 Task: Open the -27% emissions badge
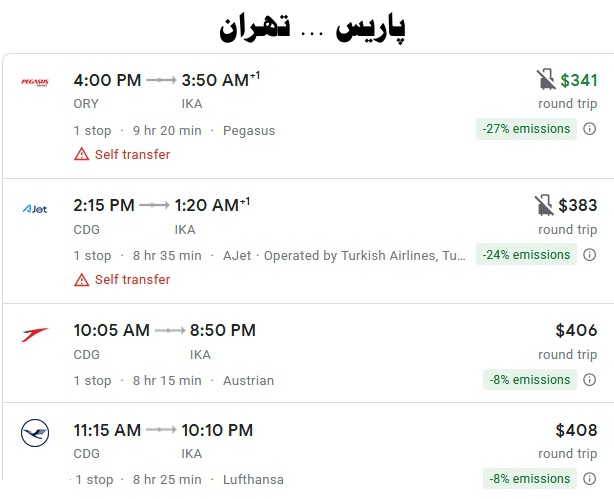[526, 129]
